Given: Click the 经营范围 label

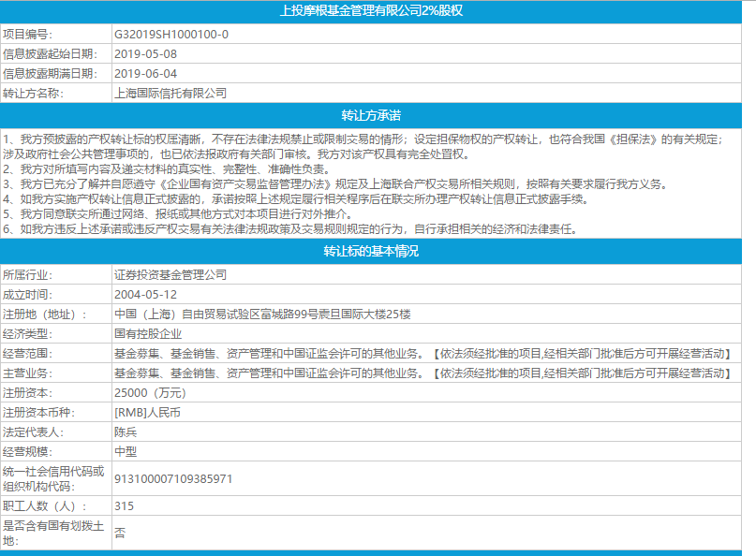Looking at the screenshot, I should tap(27, 354).
